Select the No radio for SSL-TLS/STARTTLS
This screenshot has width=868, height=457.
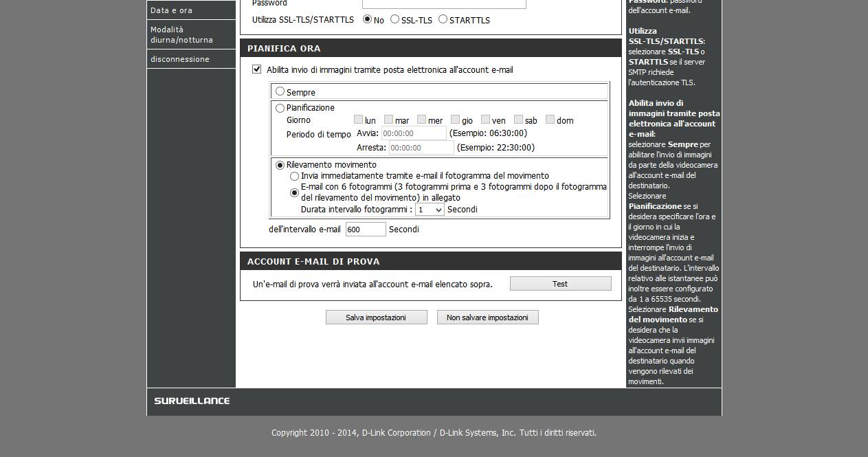[x=367, y=19]
